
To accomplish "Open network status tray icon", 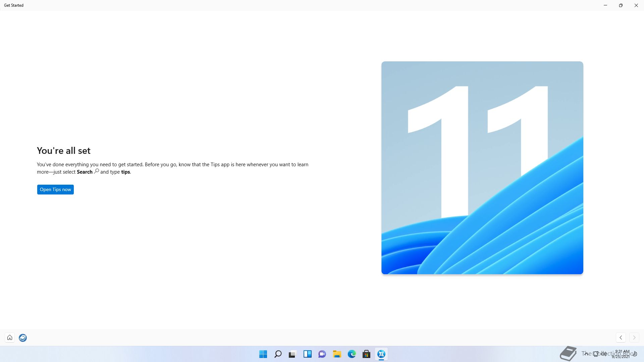I will pyautogui.click(x=596, y=354).
